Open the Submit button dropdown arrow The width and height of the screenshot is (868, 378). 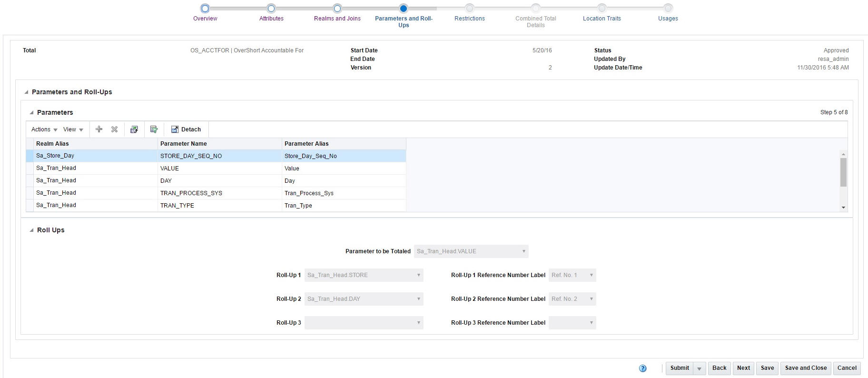(699, 368)
